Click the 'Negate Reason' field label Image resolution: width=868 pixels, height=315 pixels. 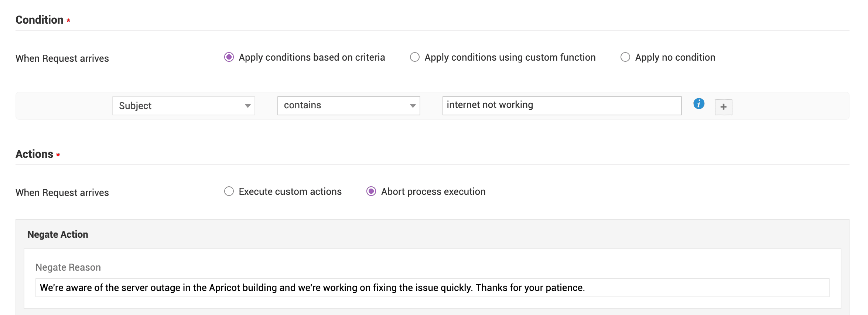tap(68, 267)
